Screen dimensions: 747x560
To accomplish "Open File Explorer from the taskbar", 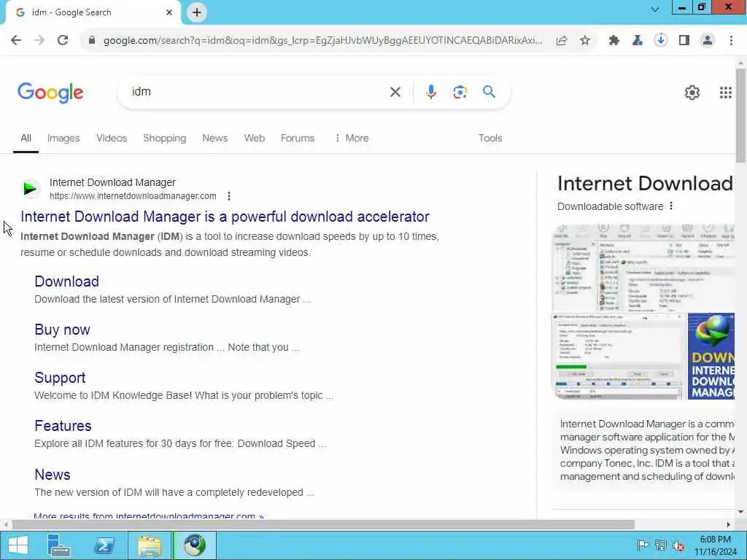I will (150, 545).
